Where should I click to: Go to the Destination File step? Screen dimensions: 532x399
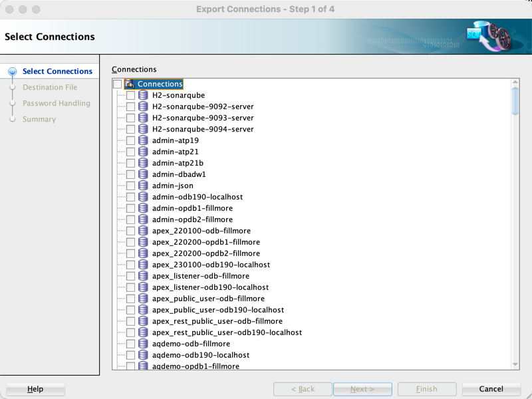pyautogui.click(x=50, y=87)
